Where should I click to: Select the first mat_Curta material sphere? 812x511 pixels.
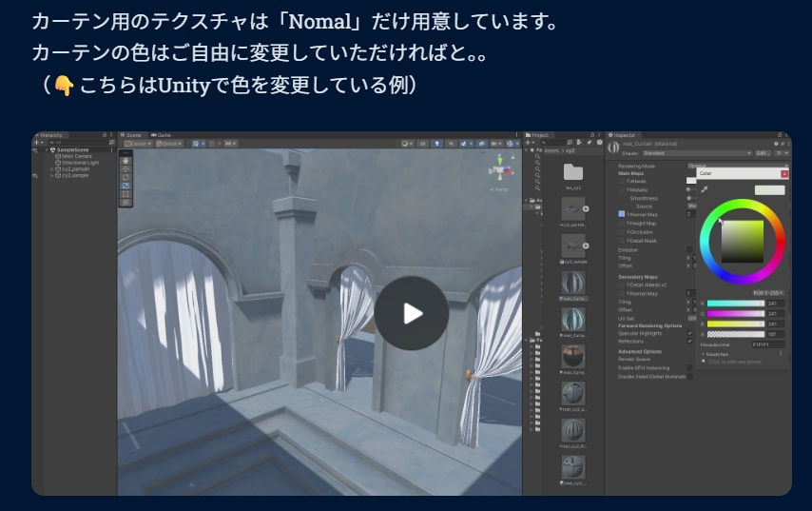[x=573, y=283]
